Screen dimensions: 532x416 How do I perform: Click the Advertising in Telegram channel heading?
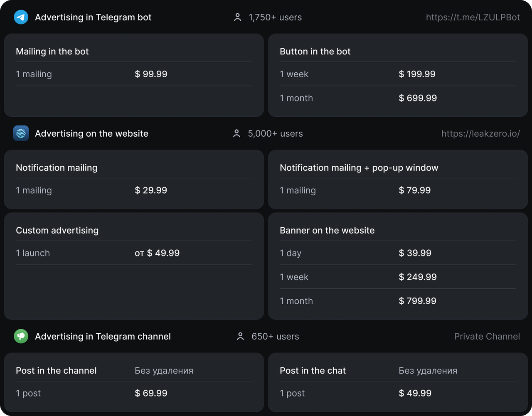point(103,336)
